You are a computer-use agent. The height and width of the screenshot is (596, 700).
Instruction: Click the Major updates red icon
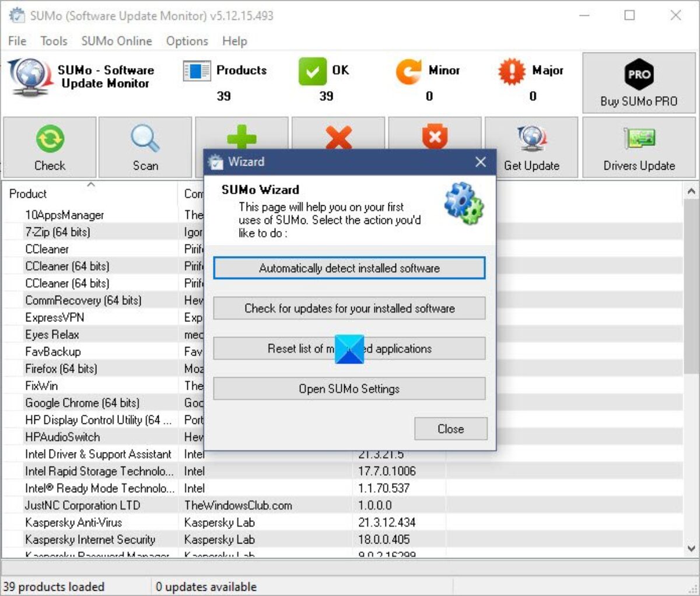coord(512,72)
